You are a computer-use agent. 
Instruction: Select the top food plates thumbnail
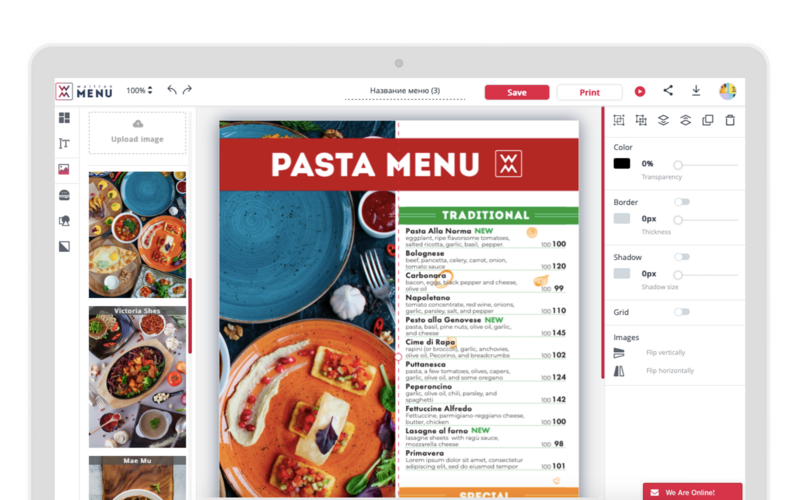coord(137,235)
